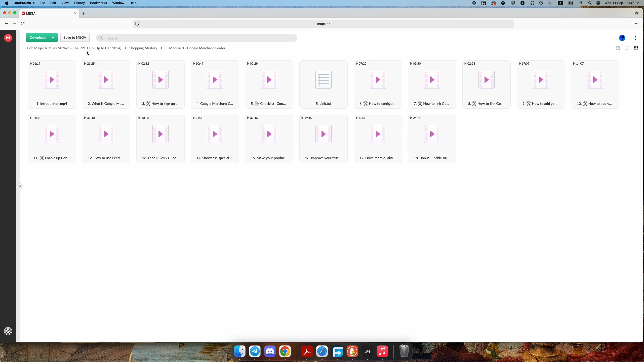Open MEGA three-dot options menu
Viewport: 644px width, 362px height.
click(635, 38)
